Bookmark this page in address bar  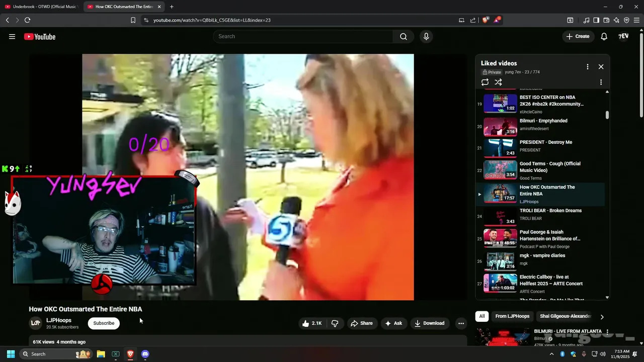tap(133, 20)
